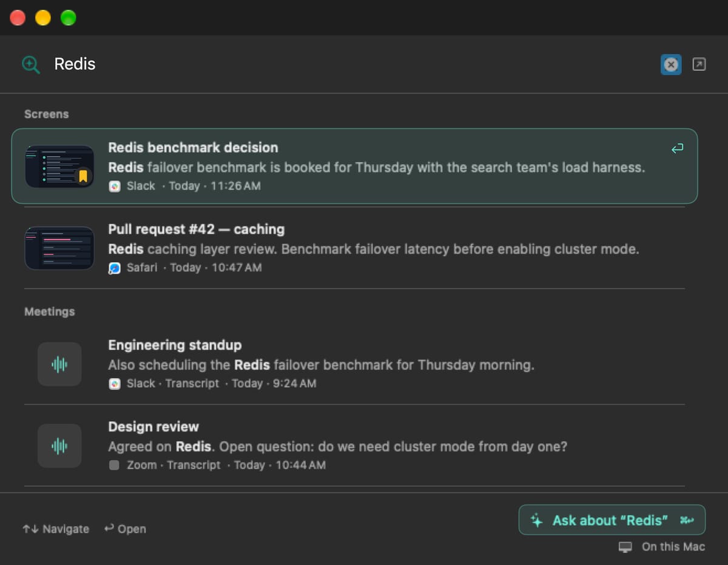Open results in separate window icon

[x=699, y=64]
